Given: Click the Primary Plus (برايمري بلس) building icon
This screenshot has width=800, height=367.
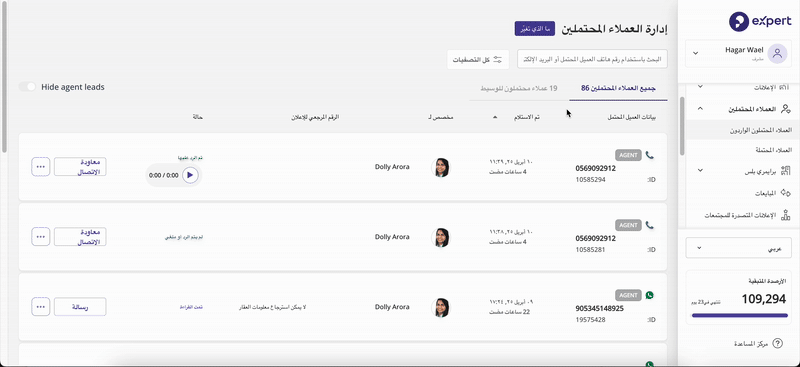Looking at the screenshot, I should coord(785,171).
